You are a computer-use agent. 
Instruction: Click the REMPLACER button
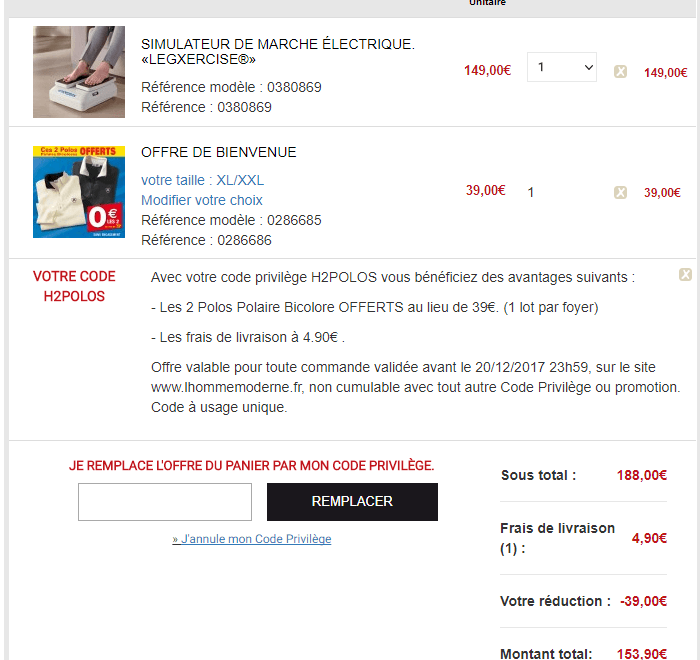click(x=352, y=501)
